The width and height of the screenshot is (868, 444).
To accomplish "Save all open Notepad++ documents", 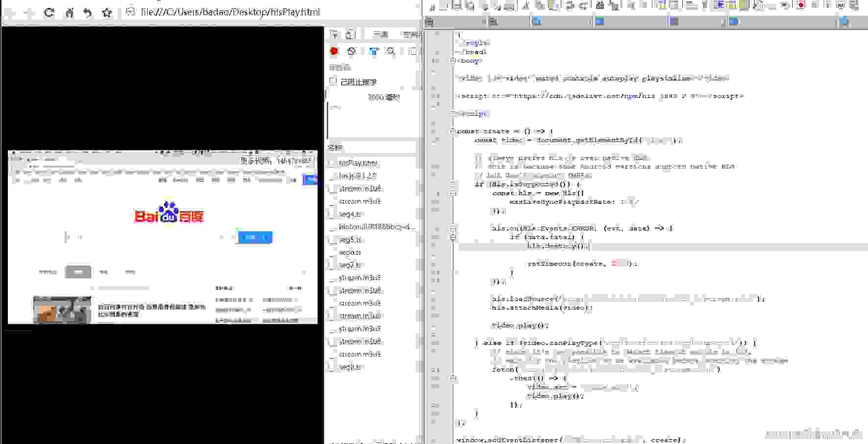I will 471,6.
